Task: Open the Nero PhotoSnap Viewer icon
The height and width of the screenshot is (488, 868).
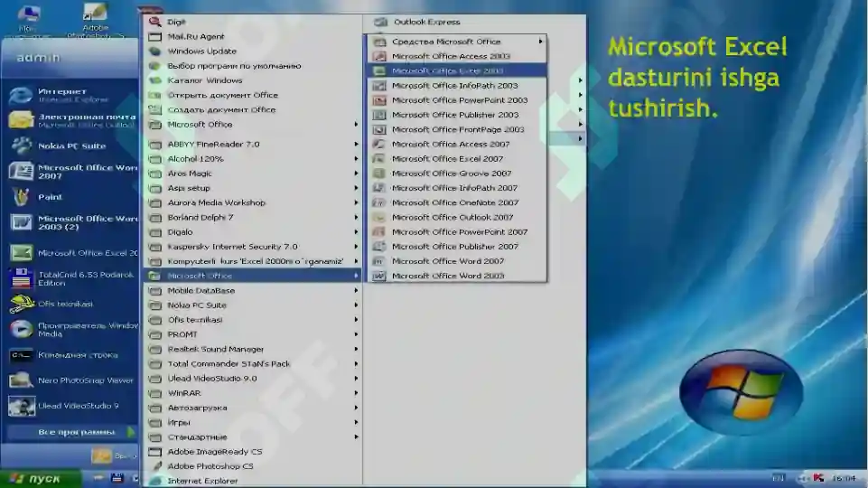Action: coord(21,380)
